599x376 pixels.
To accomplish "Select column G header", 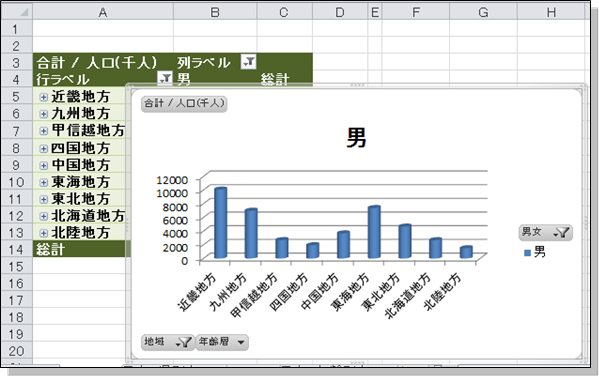I will coord(484,12).
